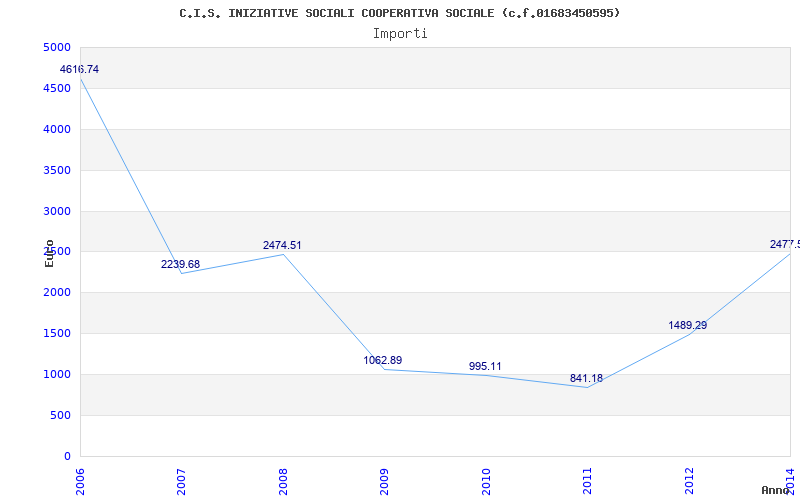Image resolution: width=800 pixels, height=500 pixels.
Task: Click the 2014 x-axis year label
Action: pyautogui.click(x=790, y=481)
